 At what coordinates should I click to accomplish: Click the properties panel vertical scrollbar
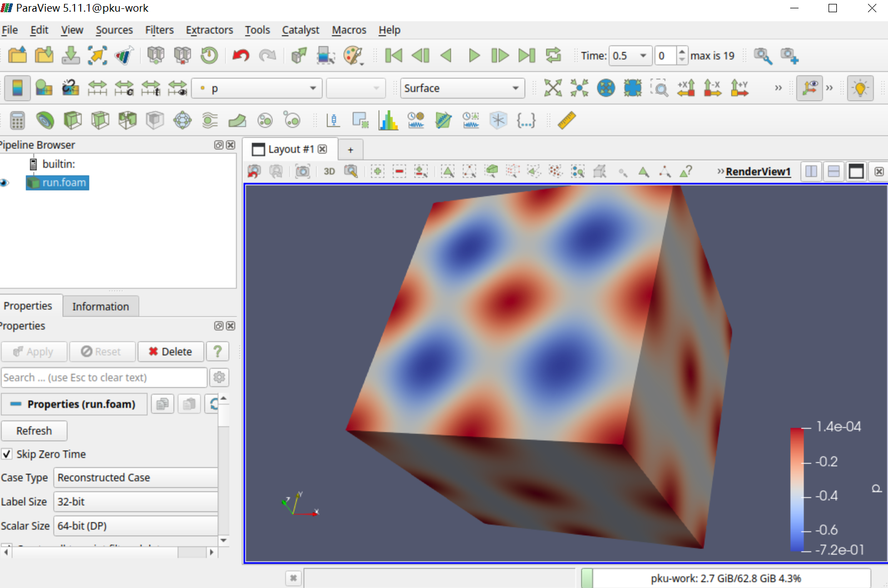tap(223, 469)
